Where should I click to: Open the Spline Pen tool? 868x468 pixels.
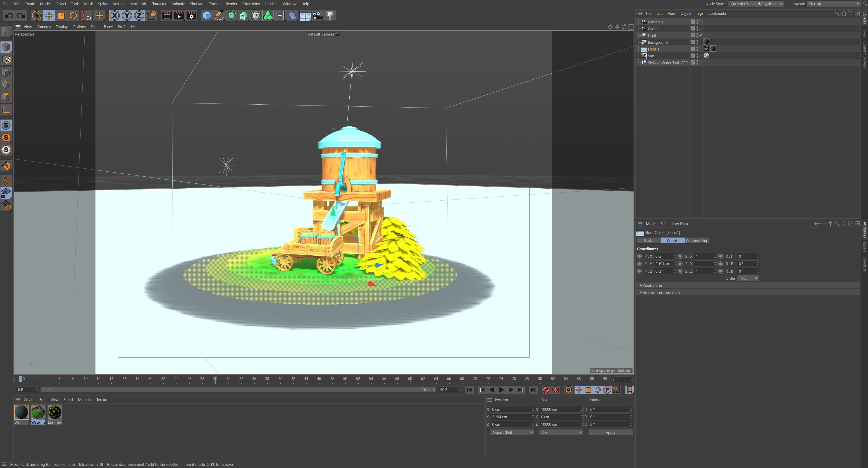(x=219, y=16)
